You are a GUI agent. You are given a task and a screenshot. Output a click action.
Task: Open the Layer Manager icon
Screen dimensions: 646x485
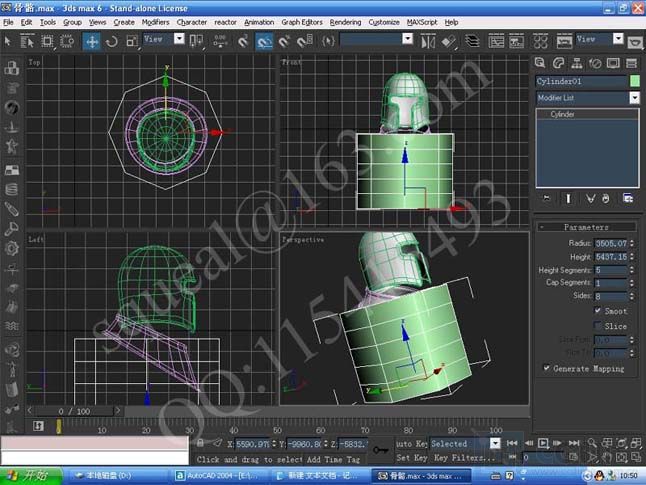pos(472,41)
